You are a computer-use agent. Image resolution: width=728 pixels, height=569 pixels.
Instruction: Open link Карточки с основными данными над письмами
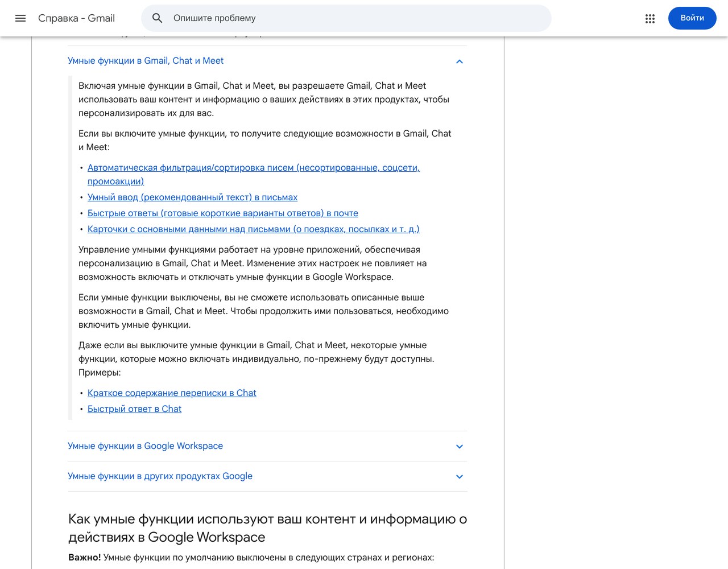click(254, 229)
